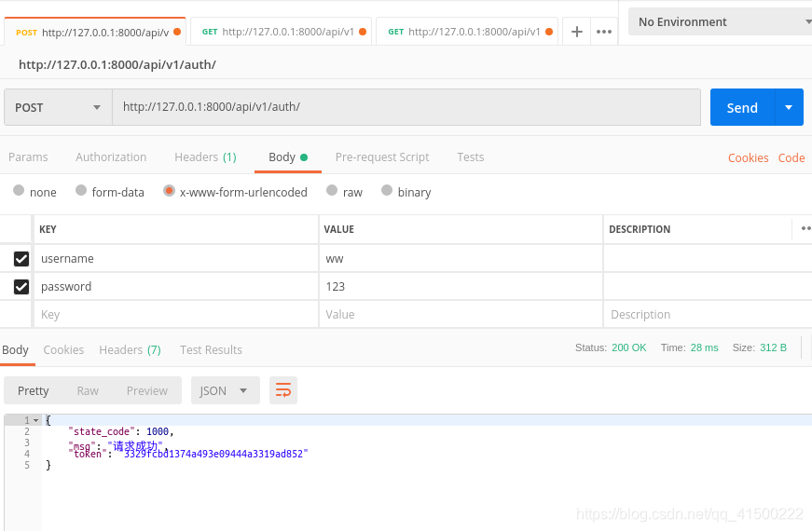Click the request URL input field

406,107
